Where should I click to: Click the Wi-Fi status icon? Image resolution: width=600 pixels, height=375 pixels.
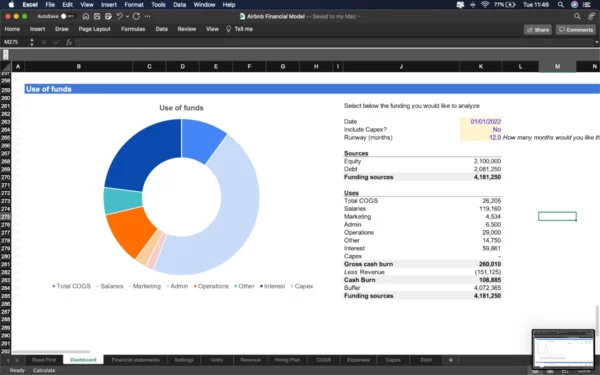point(485,5)
